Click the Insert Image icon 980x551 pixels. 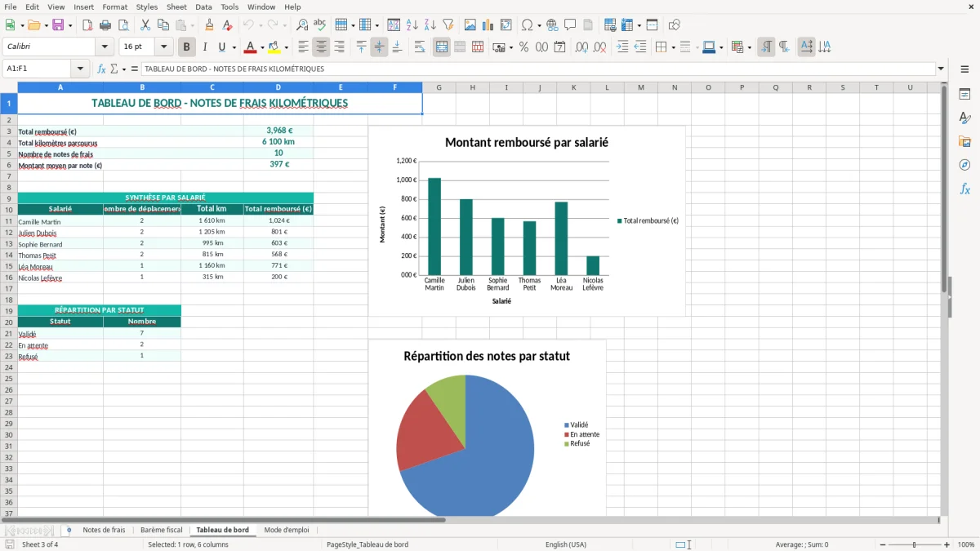tap(470, 25)
